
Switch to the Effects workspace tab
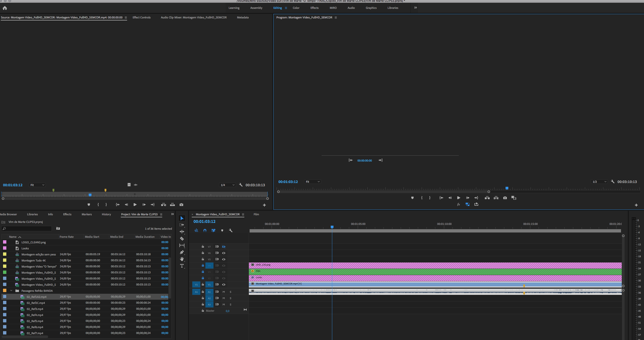pos(315,8)
